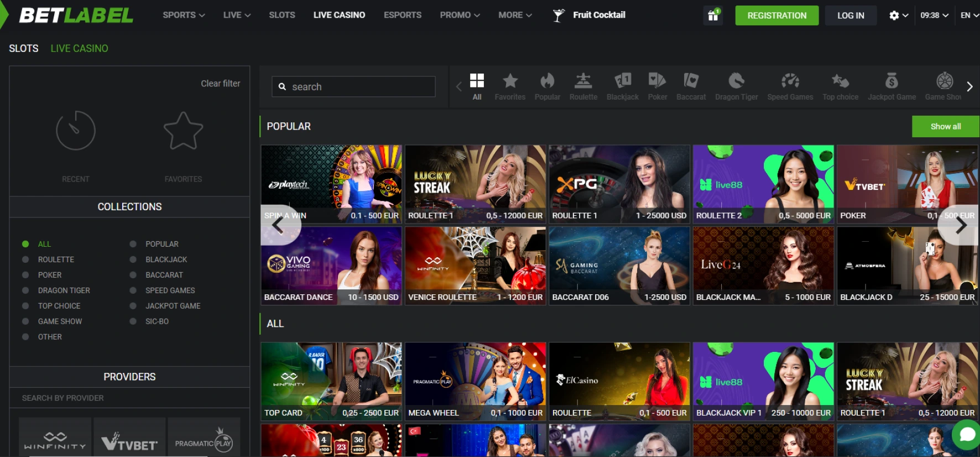Select the DRAGON TIGER collection radio
This screenshot has height=457, width=980.
tap(25, 290)
